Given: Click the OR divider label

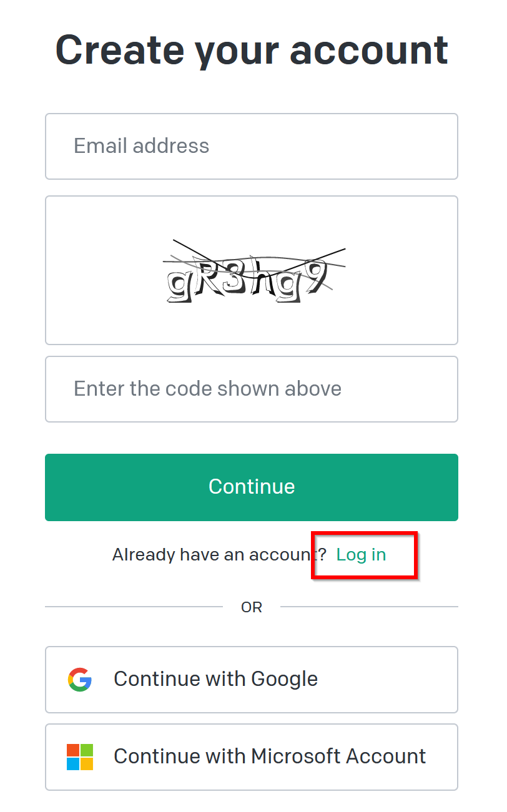Looking at the screenshot, I should click(252, 607).
